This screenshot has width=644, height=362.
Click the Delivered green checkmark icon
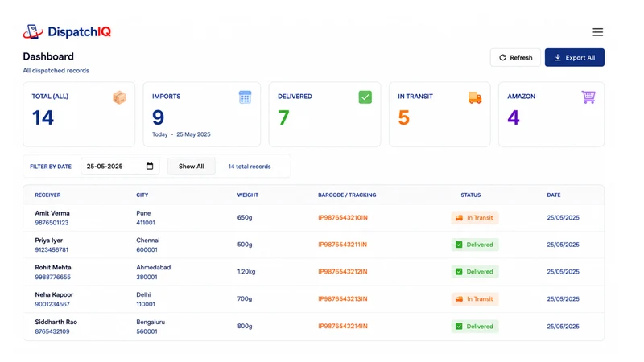(365, 97)
